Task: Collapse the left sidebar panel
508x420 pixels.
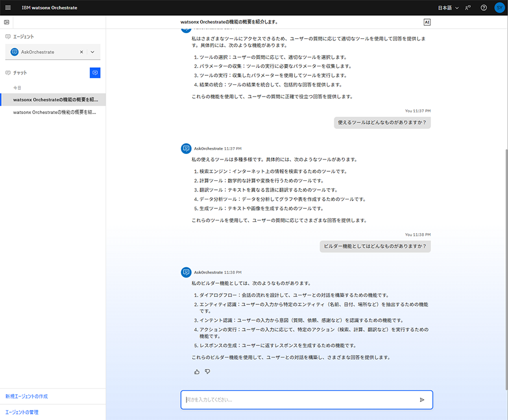Action: tap(7, 22)
